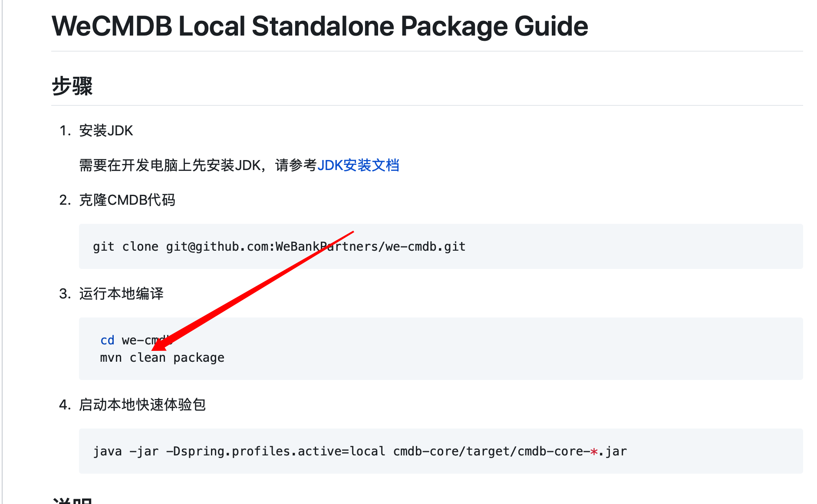Screen dimensions: 817x504
Task: Click step 4 启动本地快速体验包 list item
Action: 142,405
